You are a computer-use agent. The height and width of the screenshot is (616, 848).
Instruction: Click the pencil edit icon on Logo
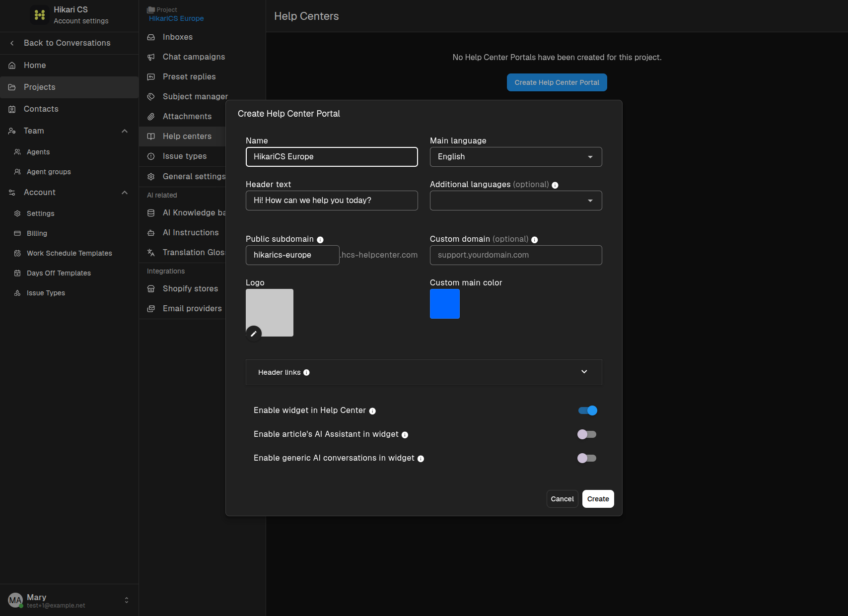point(254,334)
